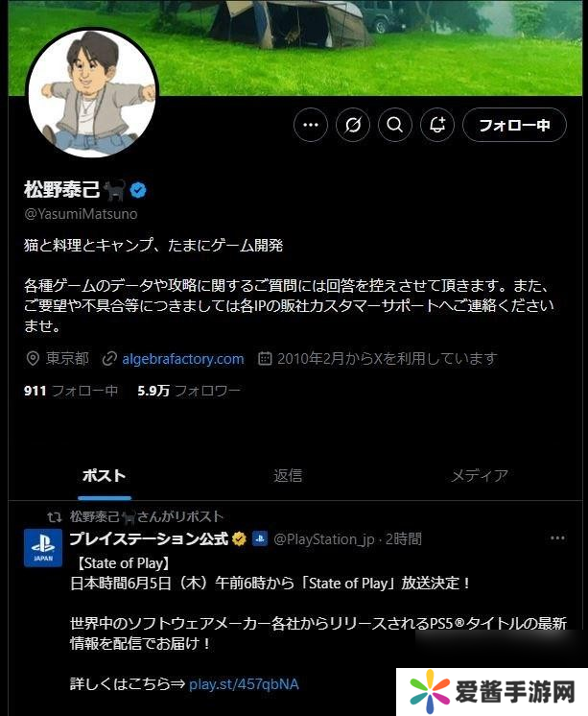Open the @PlayStation_jp handle
Viewport: 588px width, 716px height.
coord(324,539)
